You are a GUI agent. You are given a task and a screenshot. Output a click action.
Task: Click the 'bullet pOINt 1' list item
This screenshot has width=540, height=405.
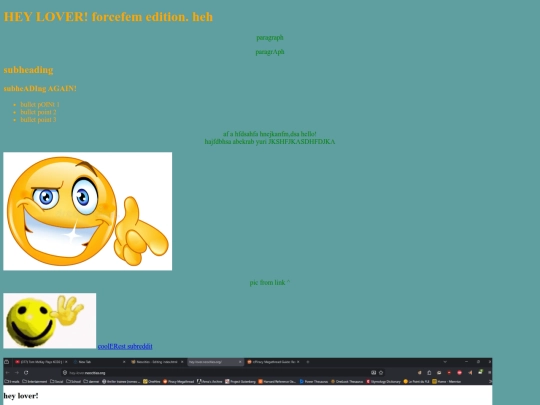click(40, 104)
